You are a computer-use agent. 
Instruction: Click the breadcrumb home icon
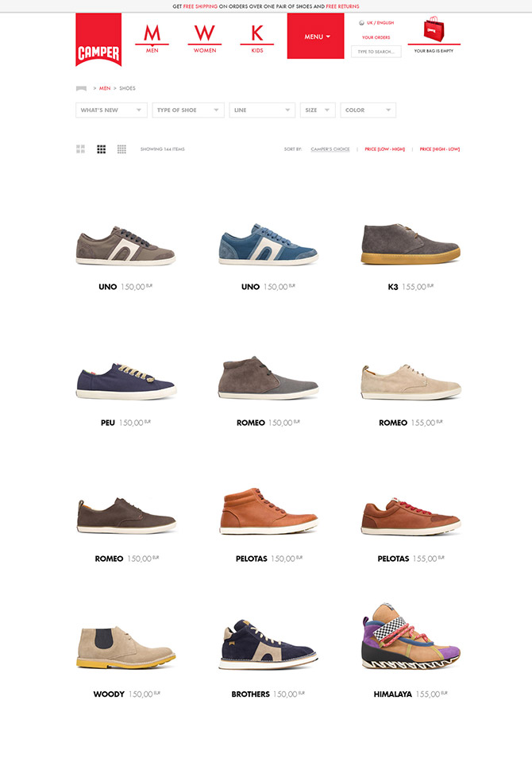81,88
